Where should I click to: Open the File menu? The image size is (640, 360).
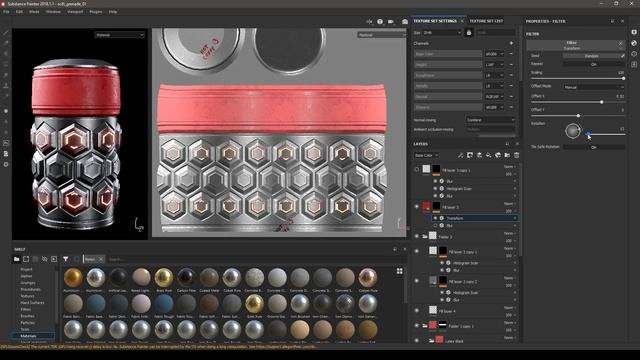(6, 12)
